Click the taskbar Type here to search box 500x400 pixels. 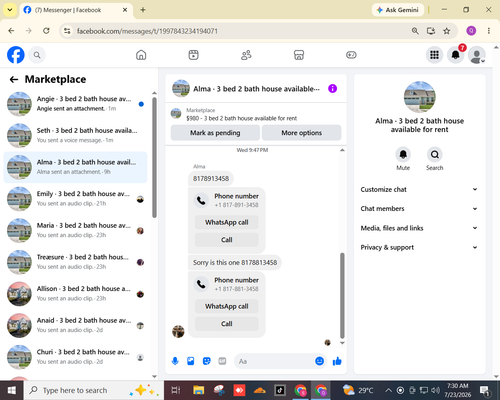[94, 390]
